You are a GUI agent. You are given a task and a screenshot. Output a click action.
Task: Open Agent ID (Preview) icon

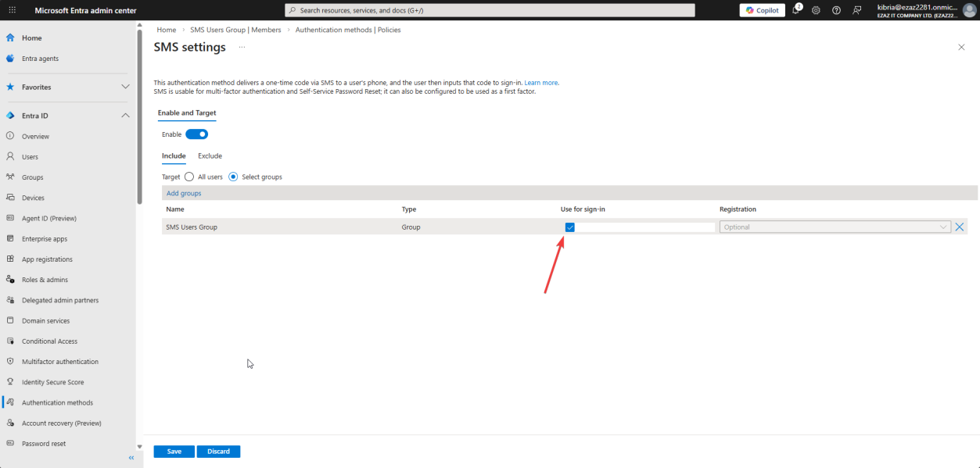[x=10, y=218]
